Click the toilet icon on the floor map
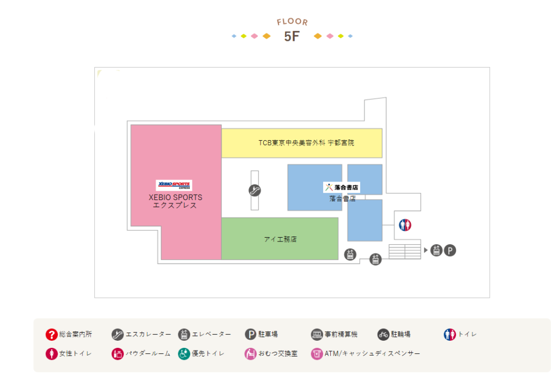This screenshot has height=392, width=558. (405, 225)
